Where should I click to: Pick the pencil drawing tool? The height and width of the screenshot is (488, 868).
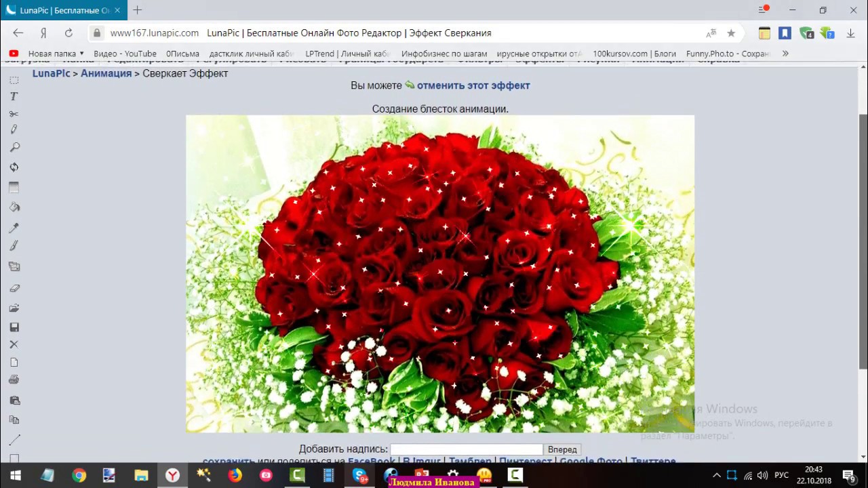pos(14,129)
